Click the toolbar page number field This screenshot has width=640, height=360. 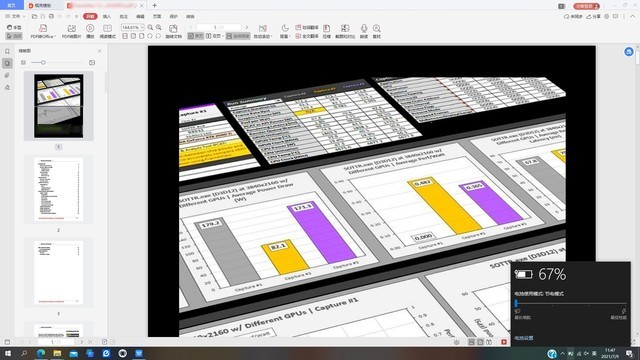pyautogui.click(x=219, y=27)
